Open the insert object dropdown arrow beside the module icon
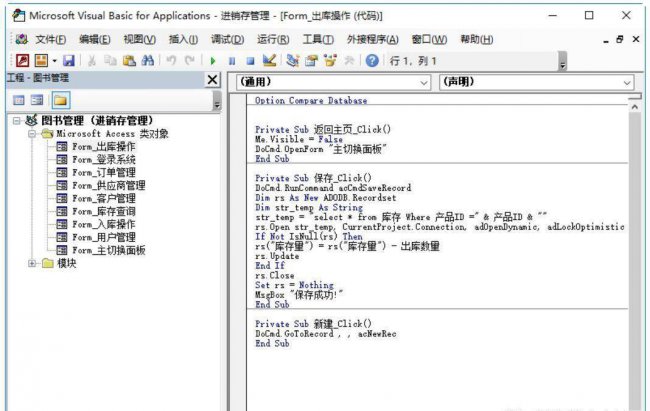The width and height of the screenshot is (650, 411). (54, 61)
